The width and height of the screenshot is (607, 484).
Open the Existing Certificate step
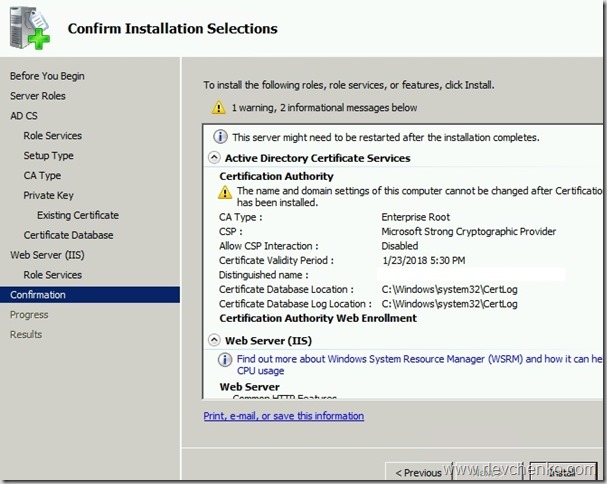point(78,215)
